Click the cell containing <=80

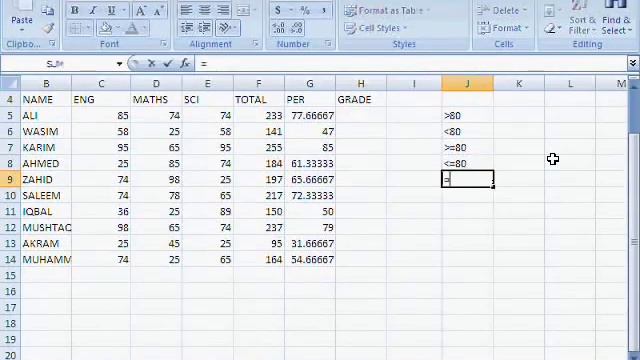tap(467, 164)
